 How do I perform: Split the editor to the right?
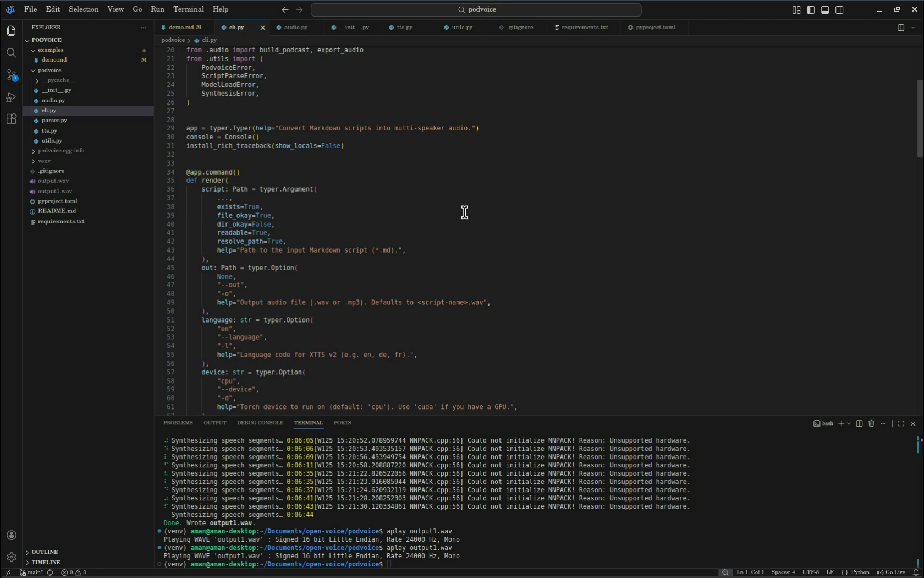(x=900, y=28)
